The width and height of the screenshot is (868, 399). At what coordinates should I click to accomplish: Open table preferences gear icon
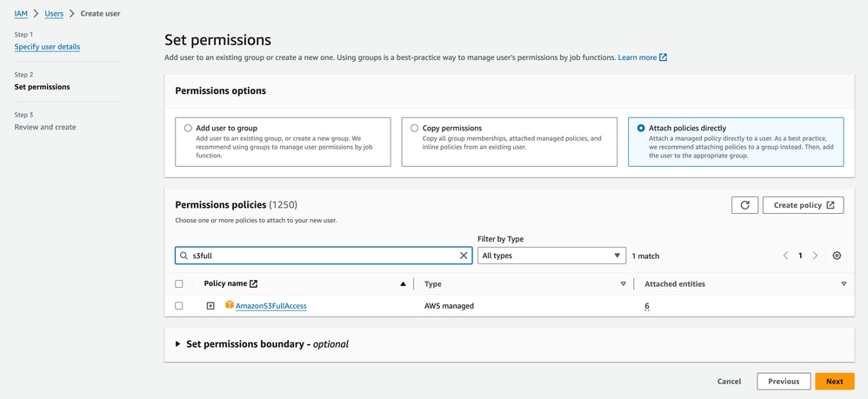(837, 256)
